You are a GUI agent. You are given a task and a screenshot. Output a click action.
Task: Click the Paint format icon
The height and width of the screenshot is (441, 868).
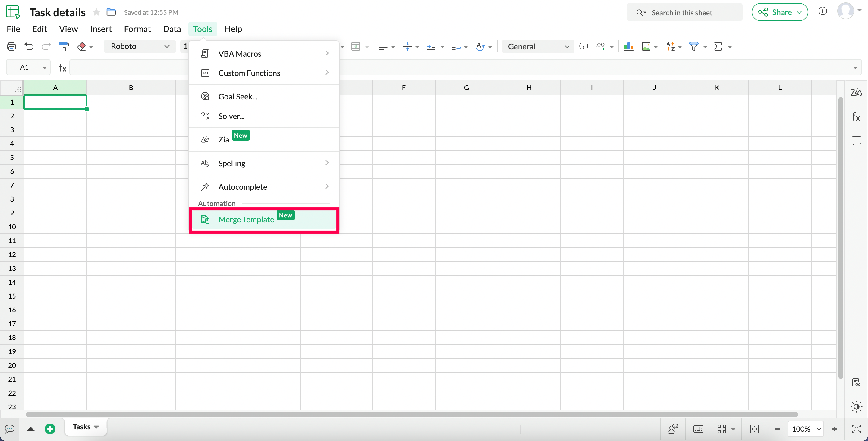click(63, 46)
